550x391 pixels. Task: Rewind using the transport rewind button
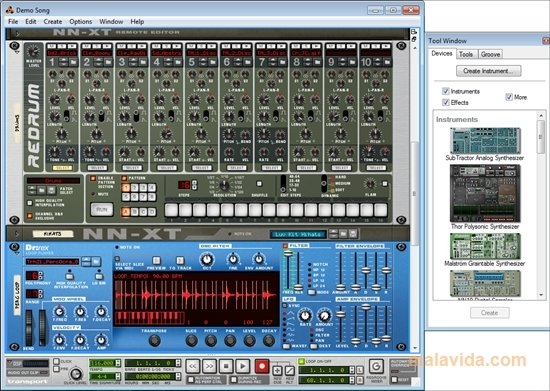click(192, 366)
